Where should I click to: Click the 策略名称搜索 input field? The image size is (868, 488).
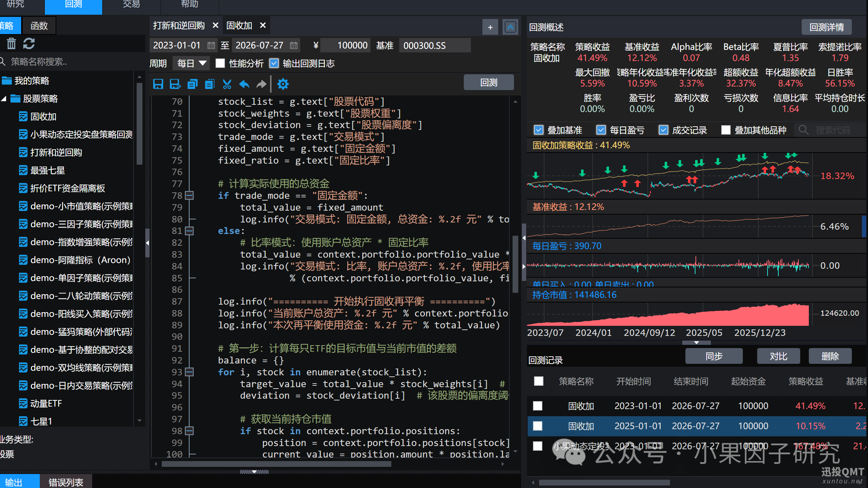point(72,62)
